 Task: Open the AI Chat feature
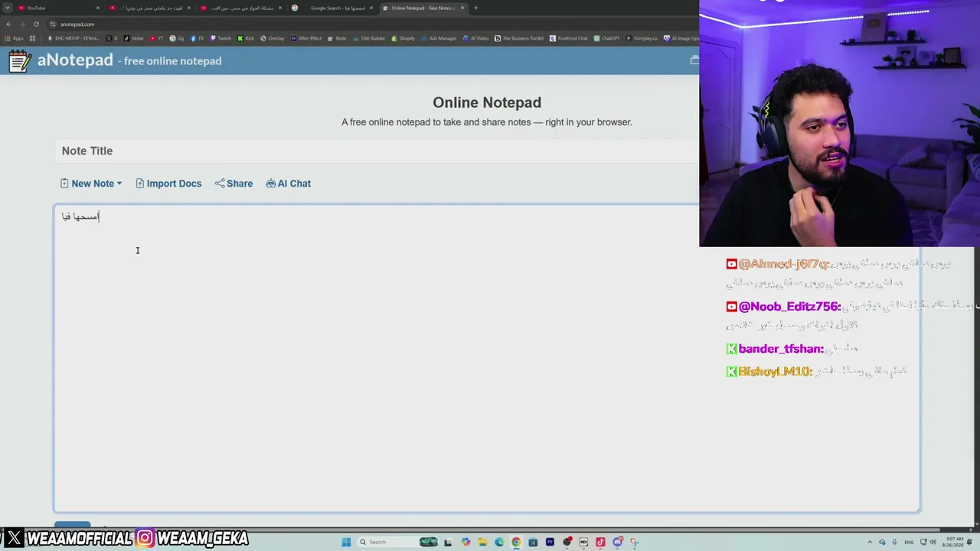click(288, 184)
